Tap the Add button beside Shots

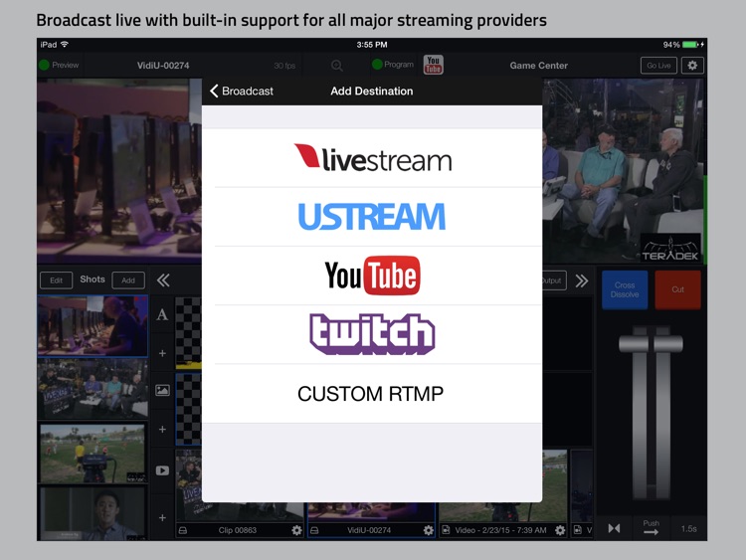coord(128,280)
